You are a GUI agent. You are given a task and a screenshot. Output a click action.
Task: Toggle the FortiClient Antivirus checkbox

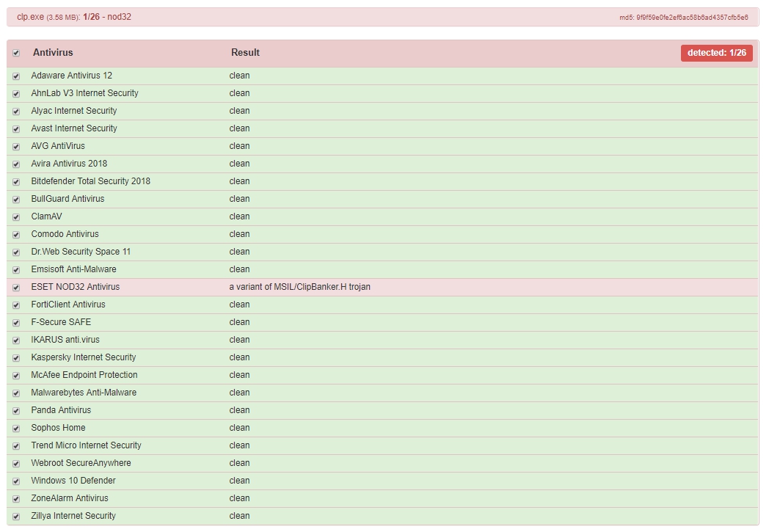point(16,305)
